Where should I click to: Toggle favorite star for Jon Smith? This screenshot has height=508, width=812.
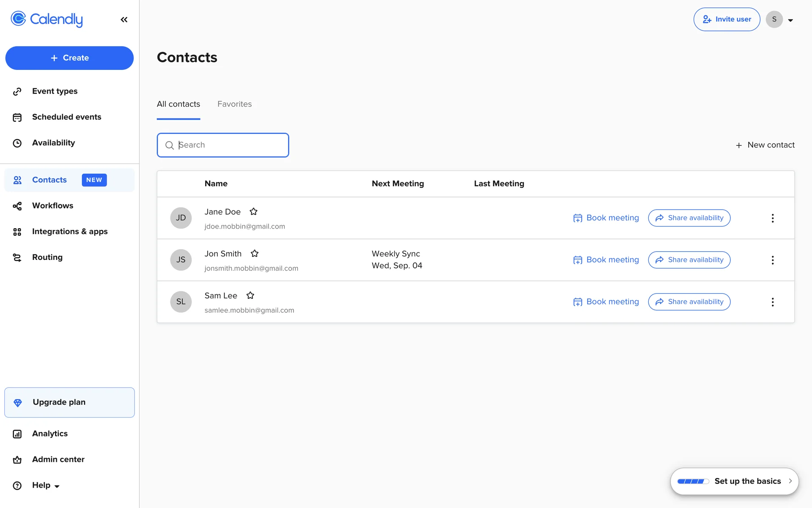click(254, 254)
